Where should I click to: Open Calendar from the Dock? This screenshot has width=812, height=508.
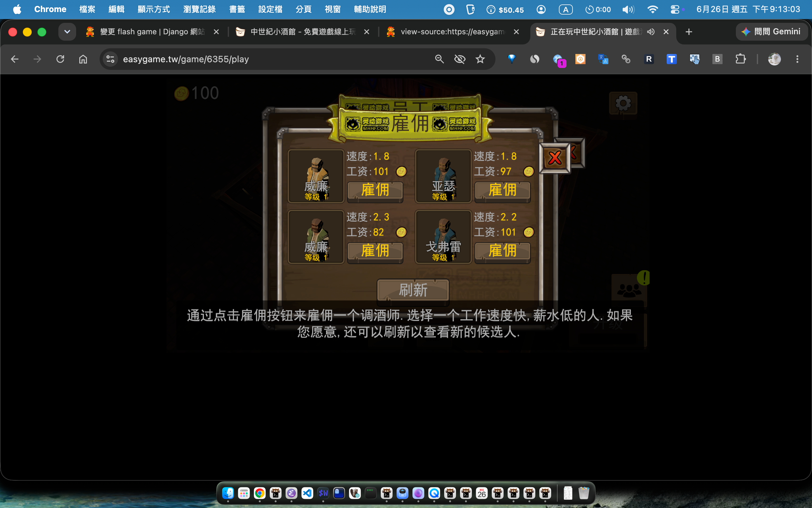(481, 493)
